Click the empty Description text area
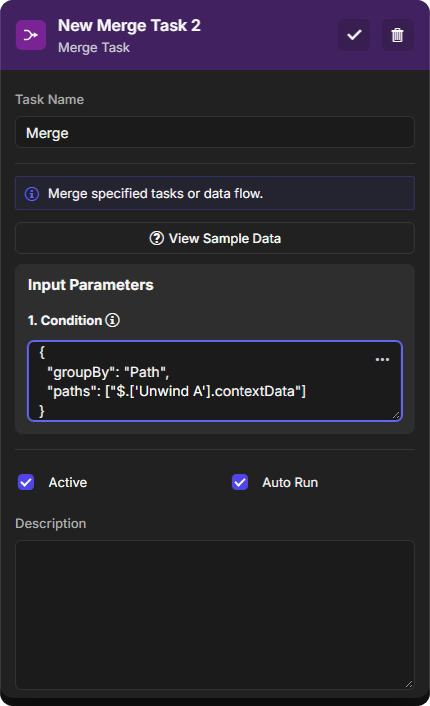Image resolution: width=430 pixels, height=706 pixels. 215,615
